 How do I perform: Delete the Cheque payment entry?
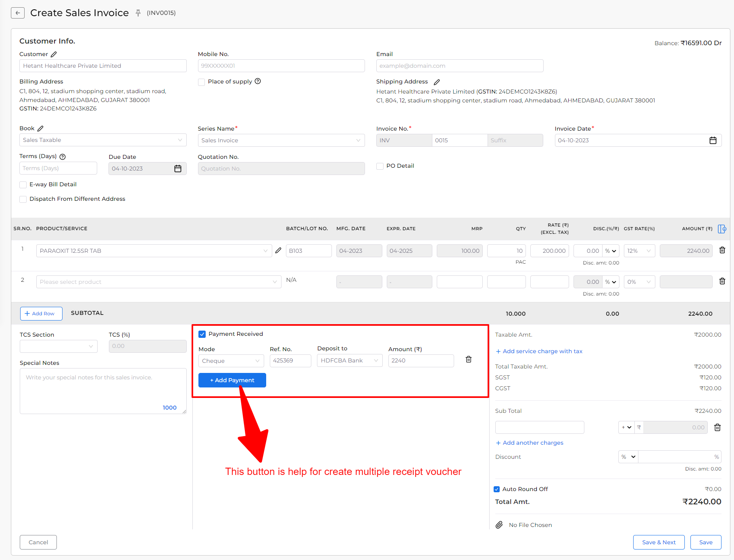[x=469, y=359]
